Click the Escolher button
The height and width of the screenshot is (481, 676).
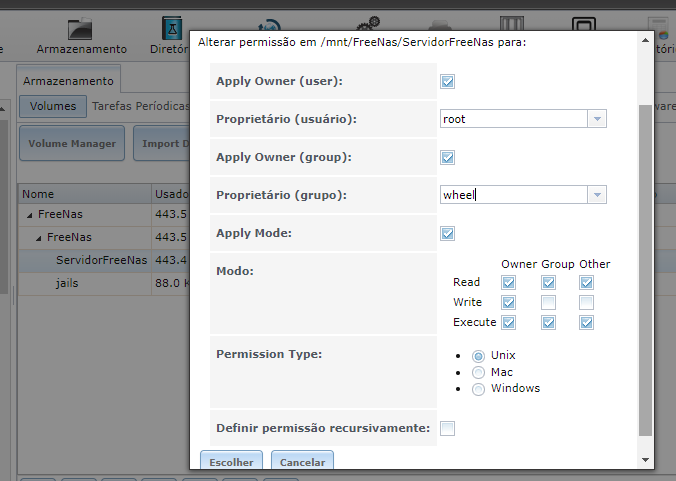[x=232, y=461]
